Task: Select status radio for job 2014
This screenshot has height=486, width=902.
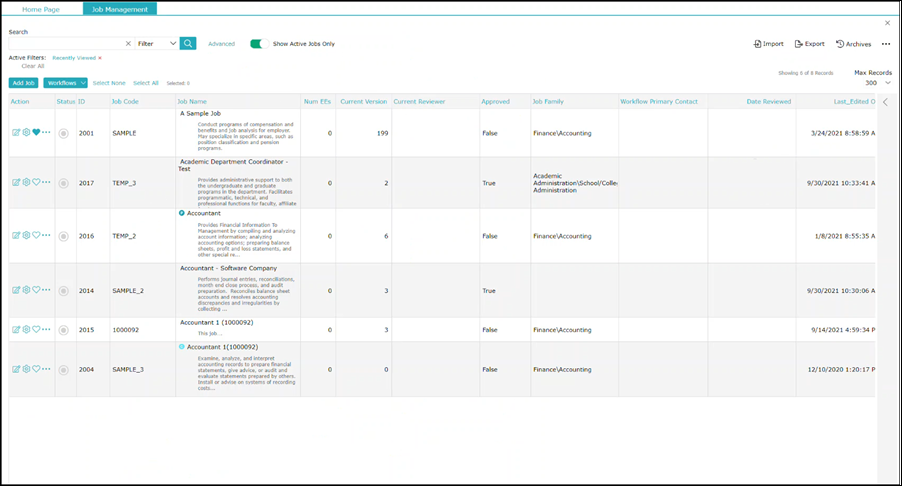Action: click(64, 291)
